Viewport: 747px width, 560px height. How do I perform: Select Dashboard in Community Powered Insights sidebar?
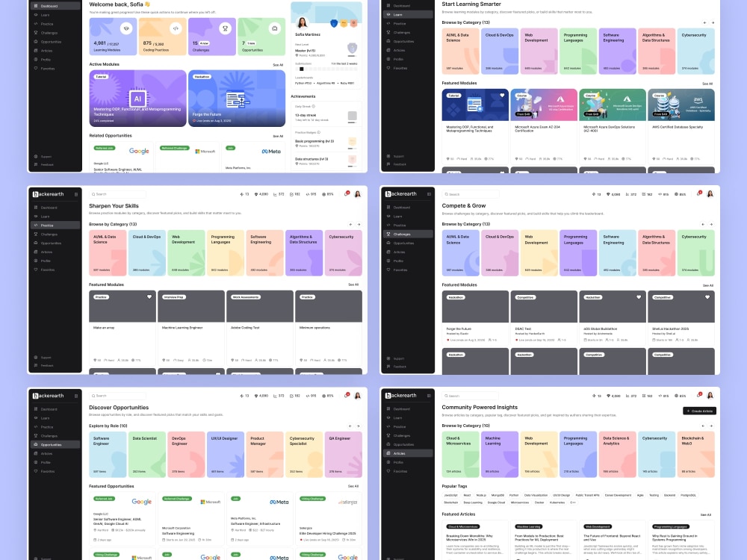[x=408, y=408]
